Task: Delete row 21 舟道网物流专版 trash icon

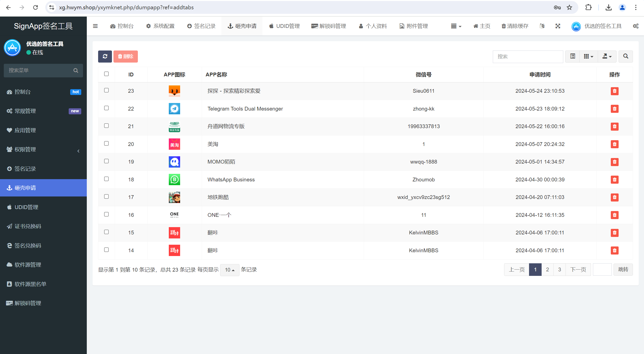Action: (x=614, y=126)
